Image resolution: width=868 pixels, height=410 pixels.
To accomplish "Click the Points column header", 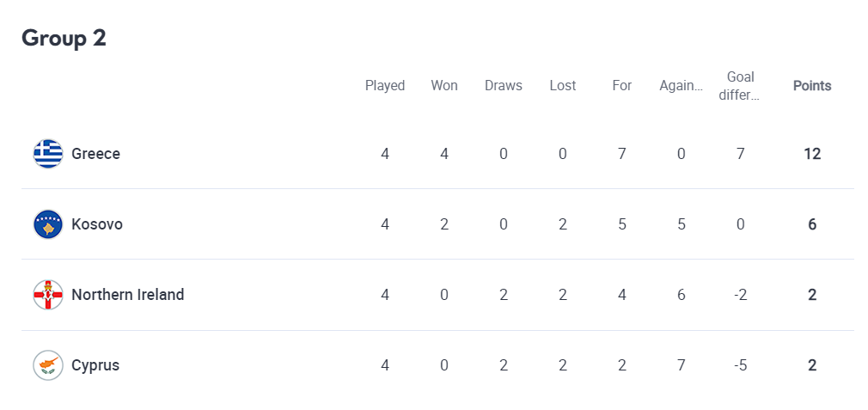I will coord(812,86).
